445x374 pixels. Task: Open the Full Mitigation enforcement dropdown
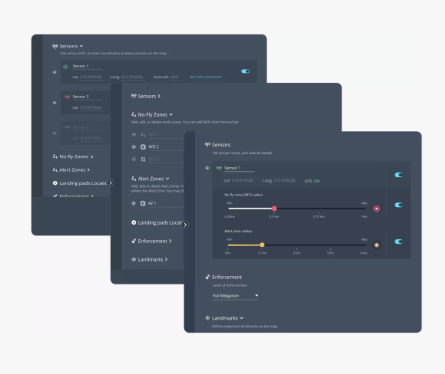coord(235,296)
